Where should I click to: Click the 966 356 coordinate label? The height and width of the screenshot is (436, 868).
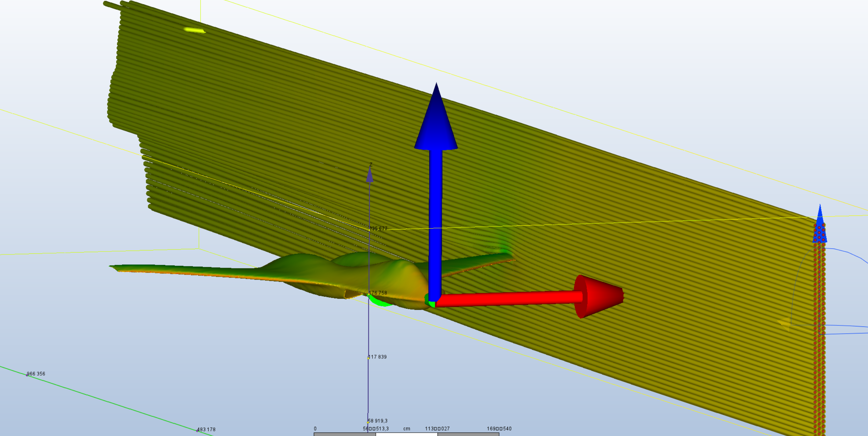pos(36,374)
